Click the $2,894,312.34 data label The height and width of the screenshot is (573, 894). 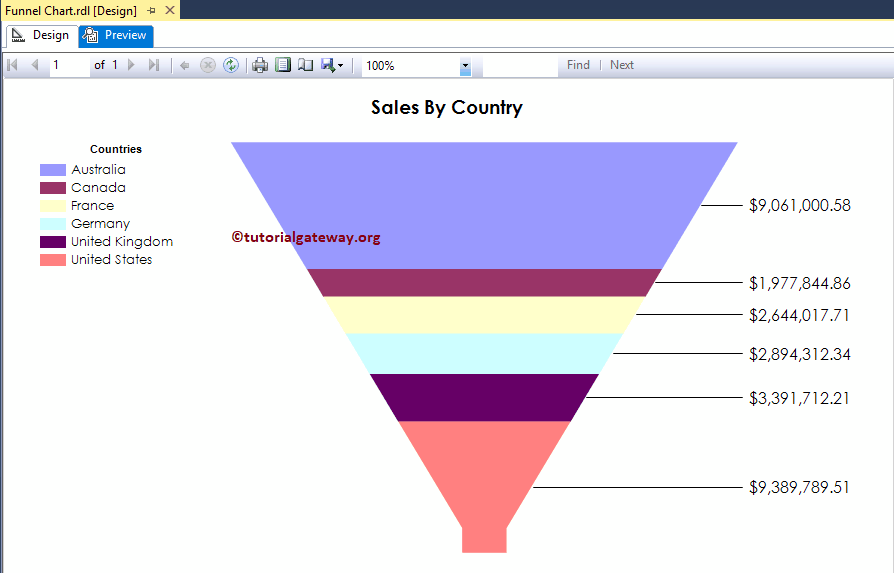click(x=799, y=355)
